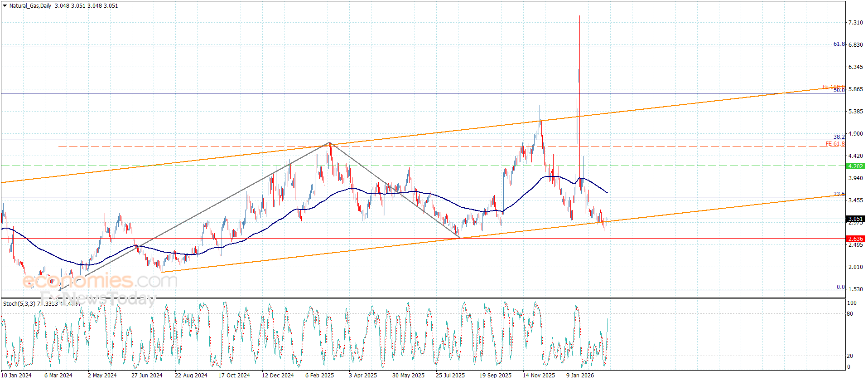Select the 6 Feb 2025 date label
Viewport: 868px width, 381px height.
(x=319, y=375)
